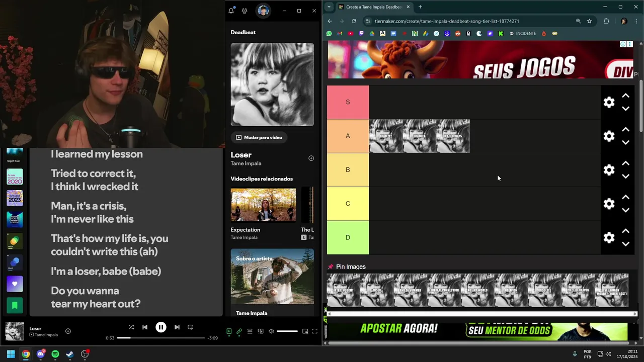Click lyric line "I'm a loser, babe (babe)"
The width and height of the screenshot is (644, 362).
pyautogui.click(x=106, y=271)
